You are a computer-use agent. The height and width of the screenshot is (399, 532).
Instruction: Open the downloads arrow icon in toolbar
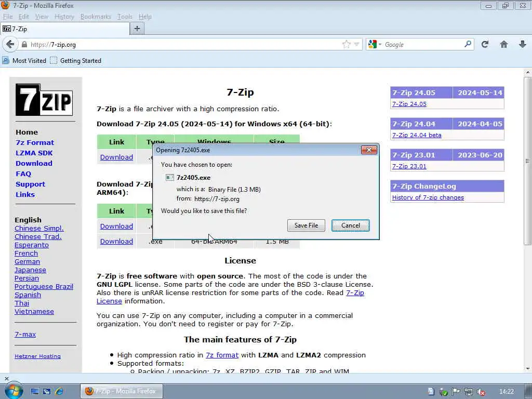[x=523, y=45]
